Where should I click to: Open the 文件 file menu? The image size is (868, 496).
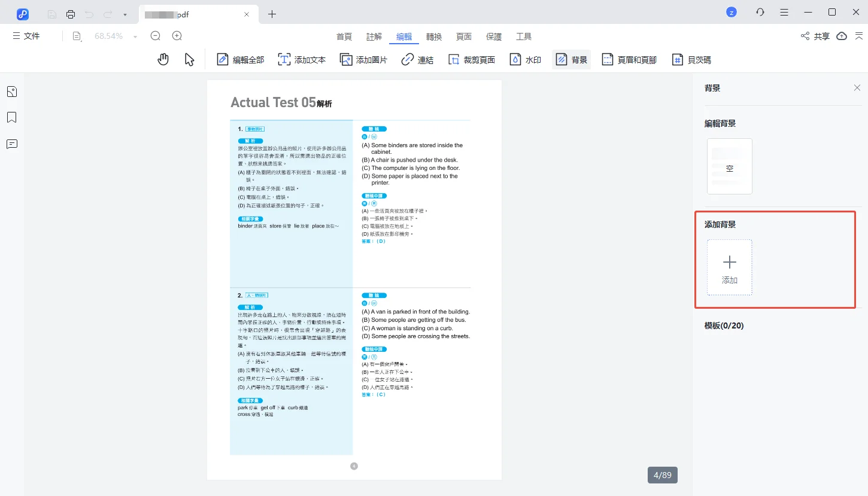pyautogui.click(x=26, y=36)
